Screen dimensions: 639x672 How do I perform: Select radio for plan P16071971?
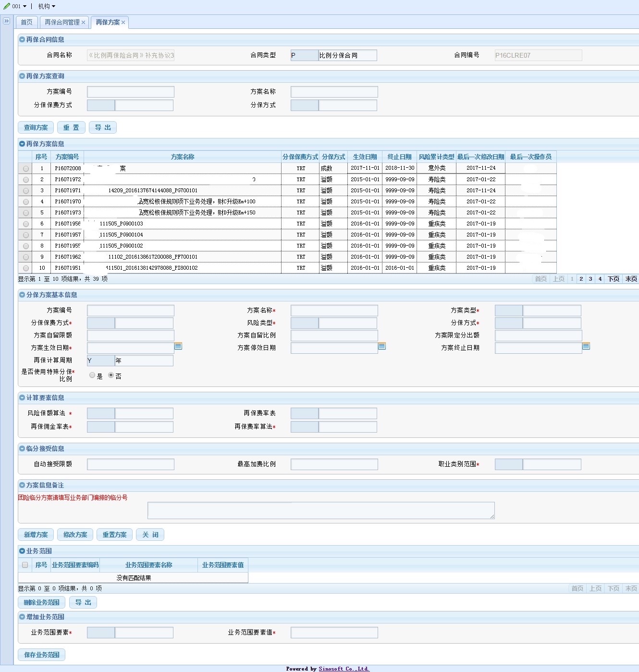[26, 190]
